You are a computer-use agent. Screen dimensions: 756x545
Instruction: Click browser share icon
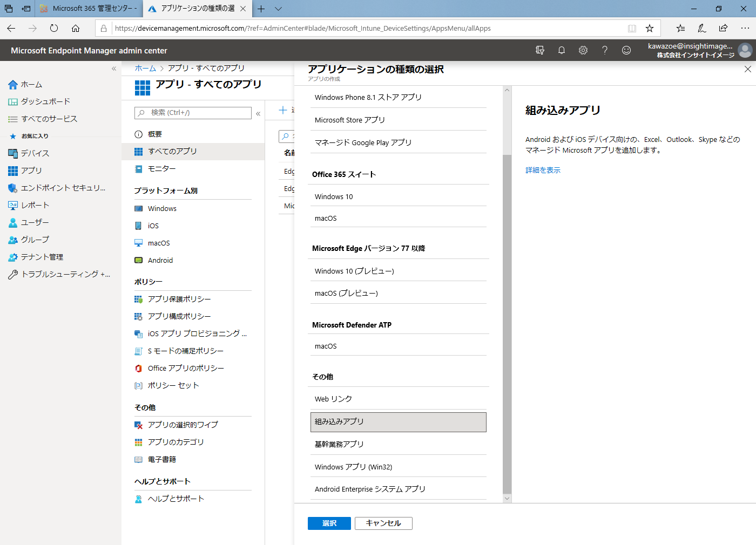(x=723, y=28)
